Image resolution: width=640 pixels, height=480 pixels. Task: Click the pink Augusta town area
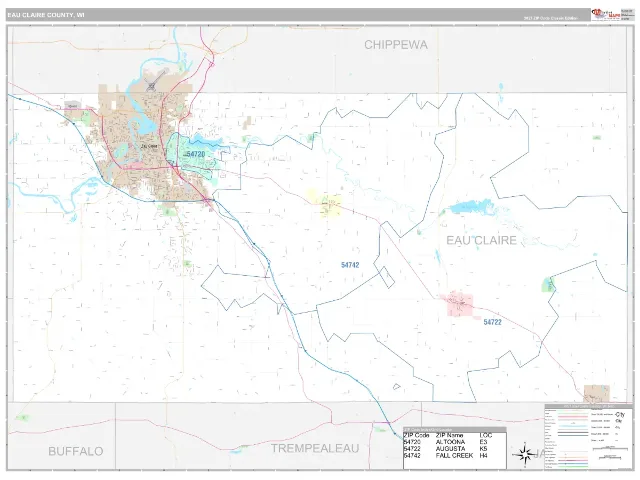pyautogui.click(x=460, y=304)
